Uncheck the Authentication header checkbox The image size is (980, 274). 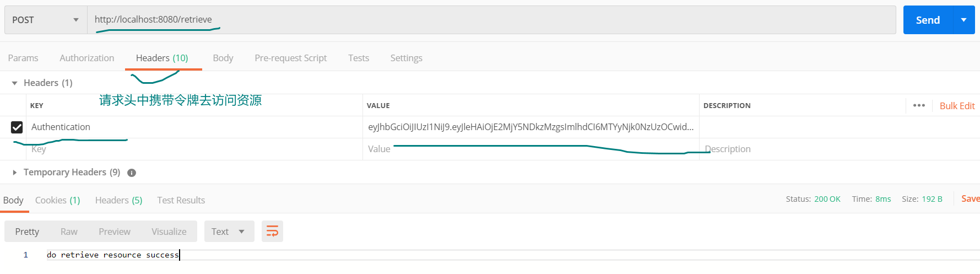(x=17, y=127)
